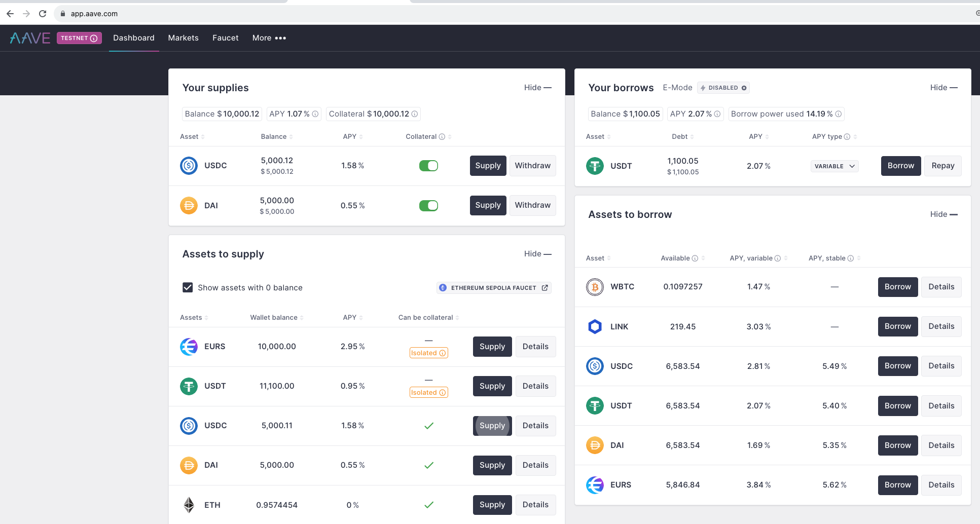Screen dimensions: 980x524
Task: Open the Faucet tab
Action: (x=226, y=38)
